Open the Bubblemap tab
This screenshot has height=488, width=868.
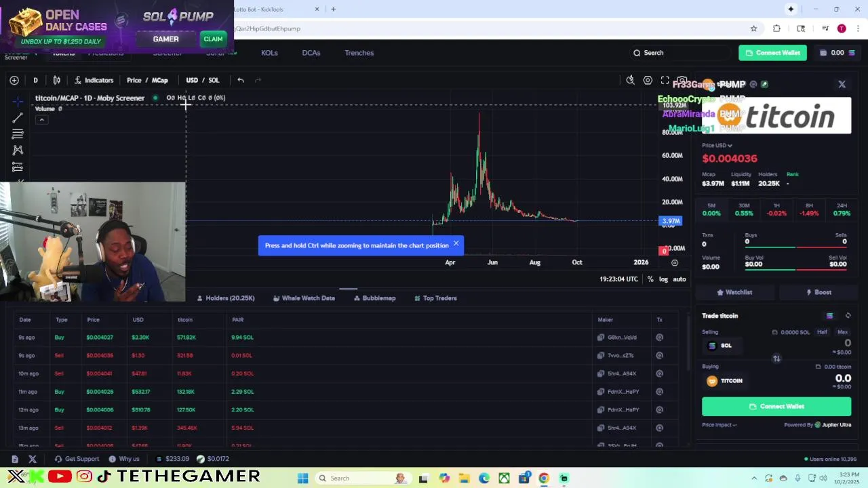[x=374, y=298]
